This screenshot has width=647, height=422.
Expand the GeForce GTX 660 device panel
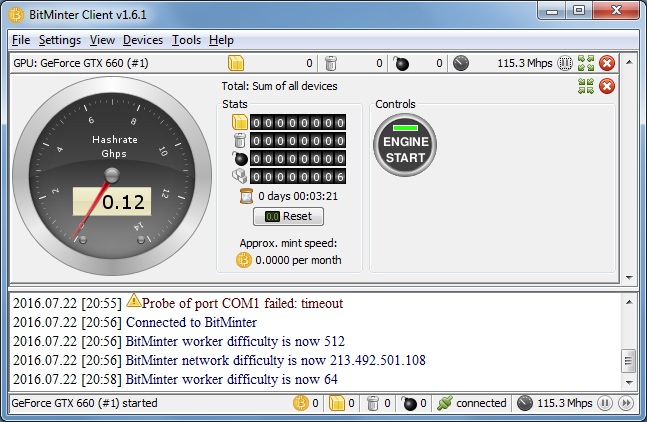point(586,63)
